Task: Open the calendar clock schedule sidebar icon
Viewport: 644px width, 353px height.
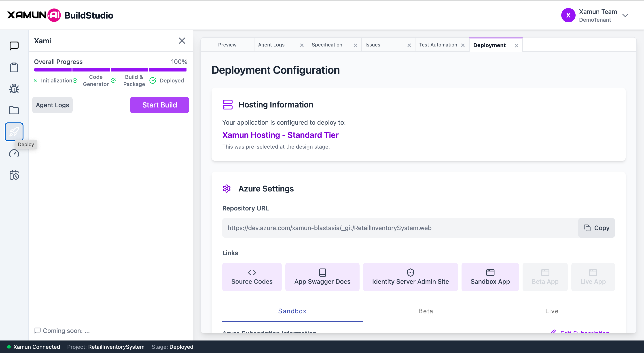Action: (14, 175)
